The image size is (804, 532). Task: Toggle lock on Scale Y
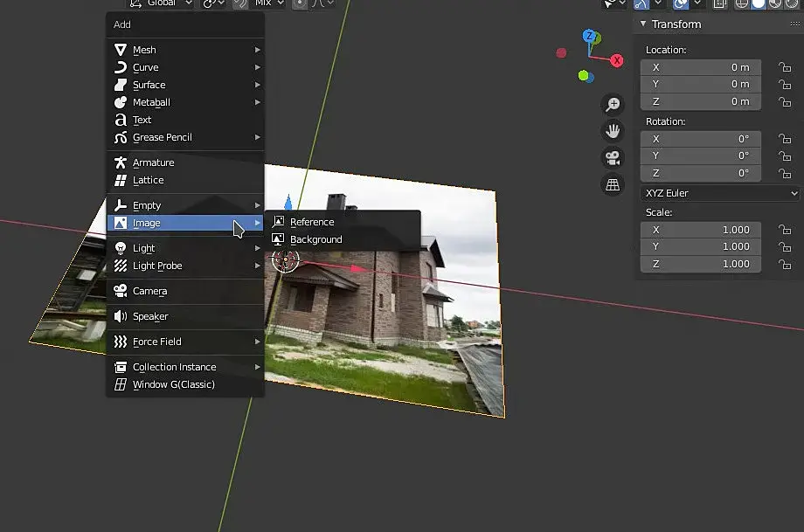(x=784, y=247)
